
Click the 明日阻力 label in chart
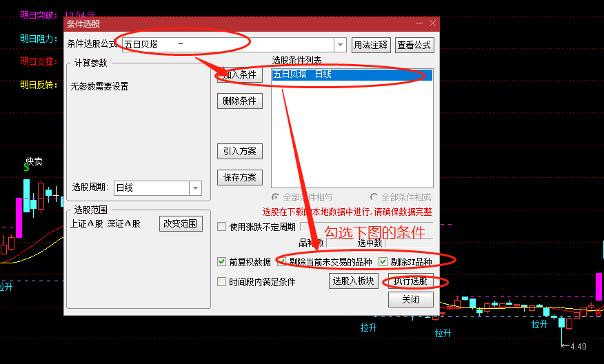[x=39, y=39]
